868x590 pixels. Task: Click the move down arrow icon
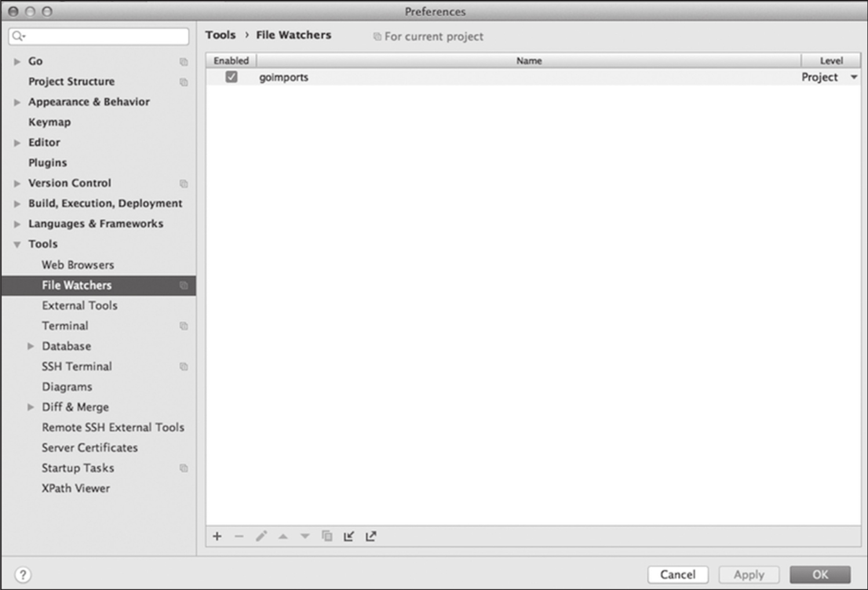[305, 536]
